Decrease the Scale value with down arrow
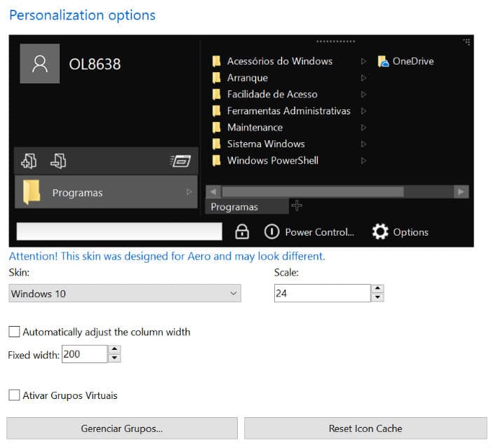The image size is (491, 448). 377,297
